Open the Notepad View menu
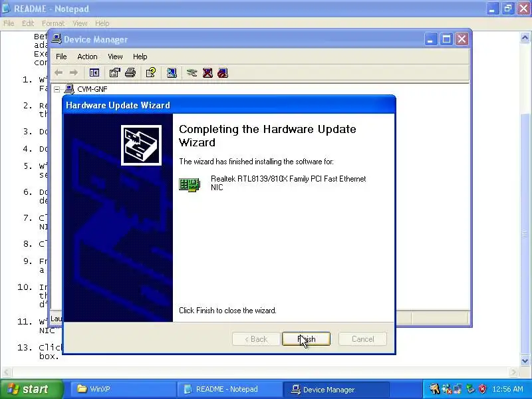Image resolution: width=532 pixels, height=399 pixels. (80, 23)
